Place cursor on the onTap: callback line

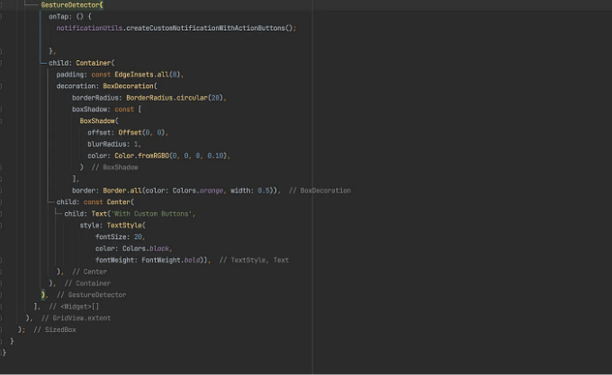(x=70, y=16)
